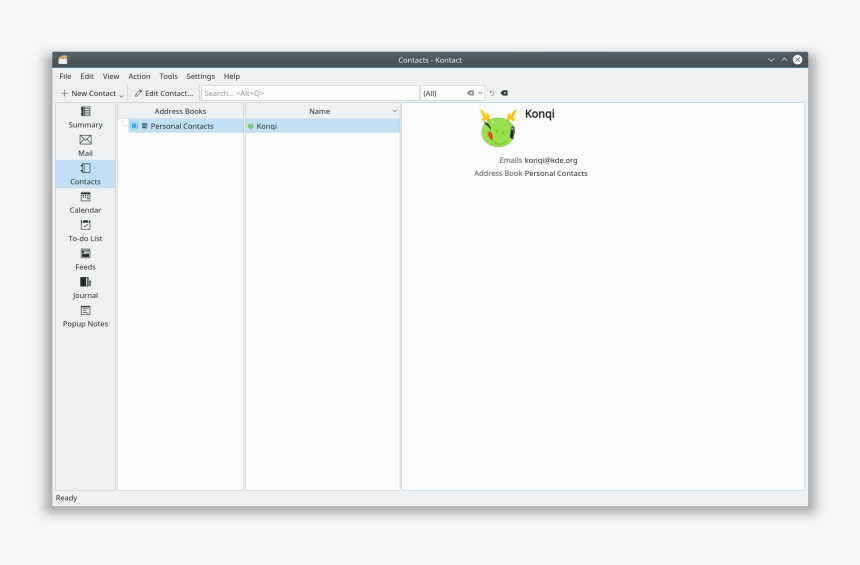Toggle the Personal Contacts address book checkbox
This screenshot has height=565, width=860.
tap(134, 126)
